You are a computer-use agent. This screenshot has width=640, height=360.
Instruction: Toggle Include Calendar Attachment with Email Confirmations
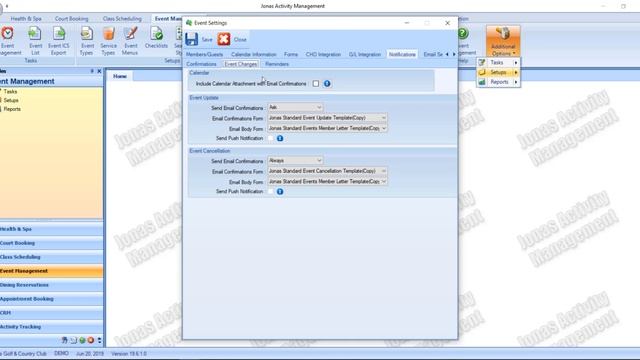pyautogui.click(x=316, y=84)
